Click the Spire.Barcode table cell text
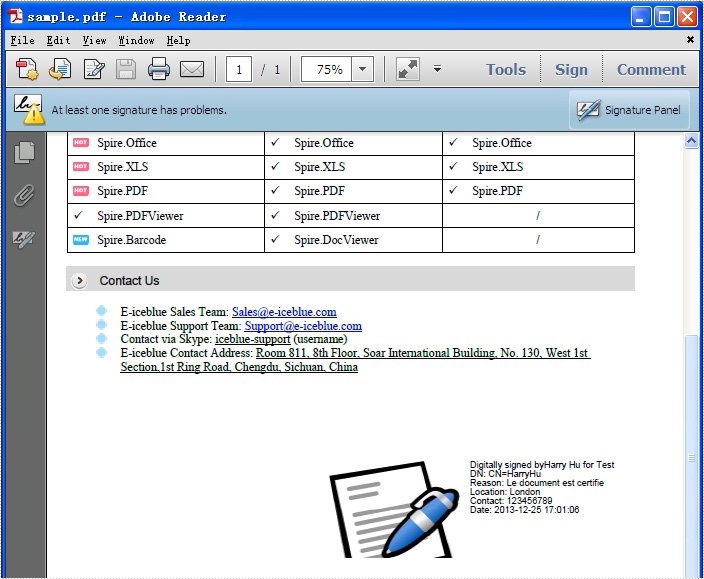Image resolution: width=704 pixels, height=579 pixels. point(132,240)
